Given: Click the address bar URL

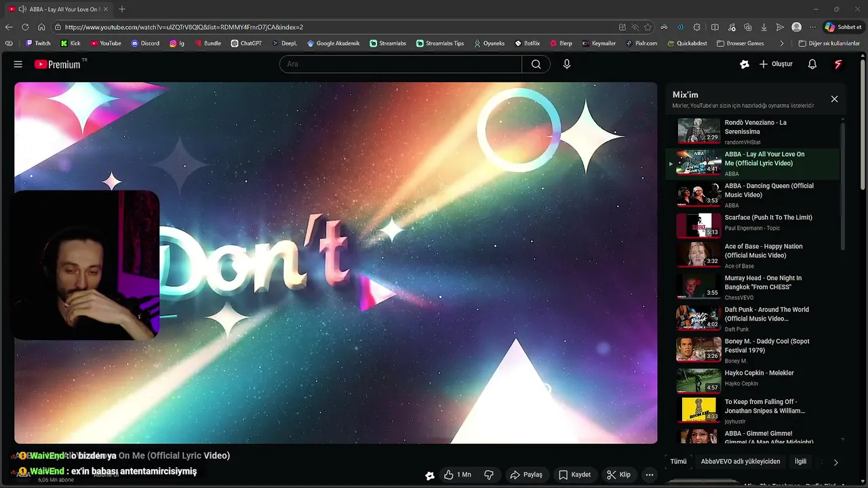Looking at the screenshot, I should tap(184, 27).
